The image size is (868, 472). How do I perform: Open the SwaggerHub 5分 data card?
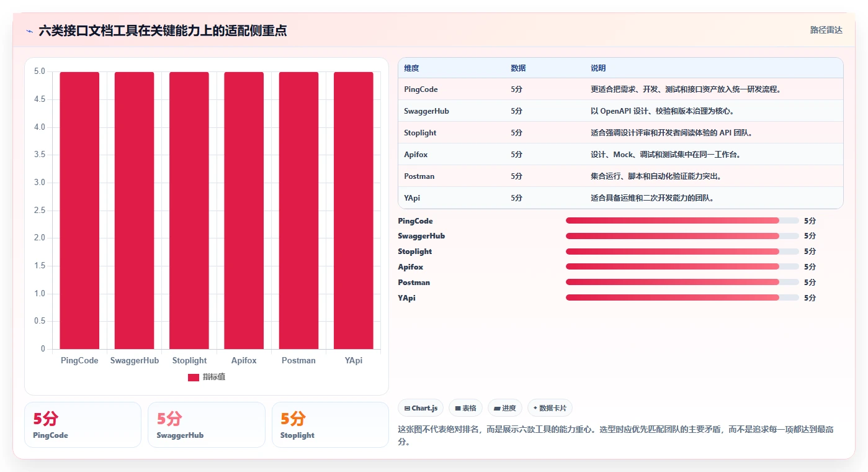(206, 424)
